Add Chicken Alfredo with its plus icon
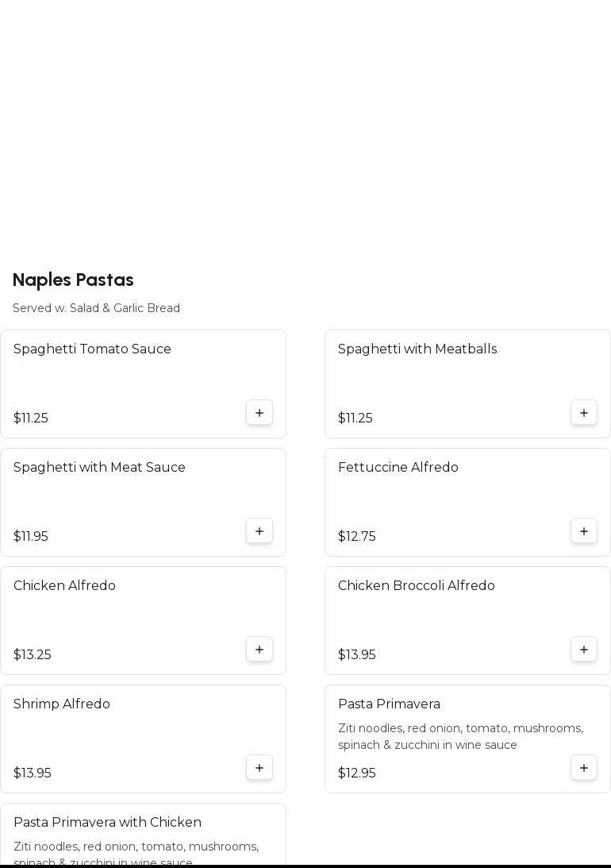This screenshot has width=611, height=868. (x=259, y=650)
